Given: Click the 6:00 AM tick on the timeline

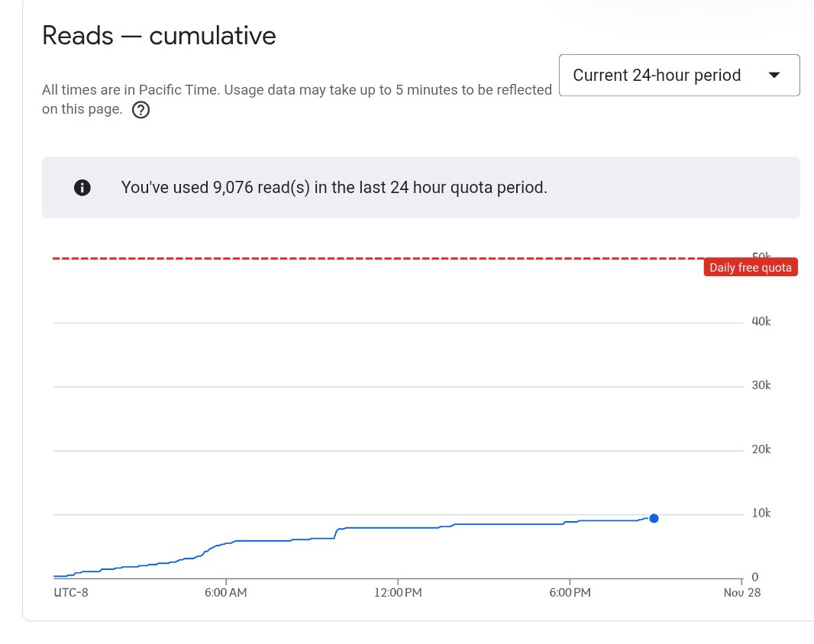Looking at the screenshot, I should click(x=225, y=592).
